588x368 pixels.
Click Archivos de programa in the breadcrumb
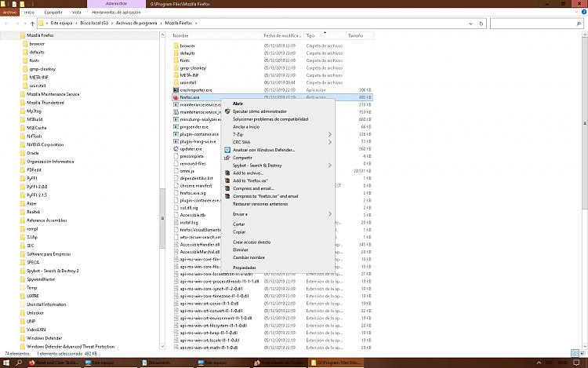(x=136, y=24)
